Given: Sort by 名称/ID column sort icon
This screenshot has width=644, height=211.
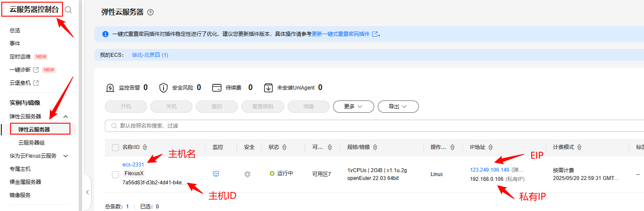Looking at the screenshot, I should pos(145,148).
